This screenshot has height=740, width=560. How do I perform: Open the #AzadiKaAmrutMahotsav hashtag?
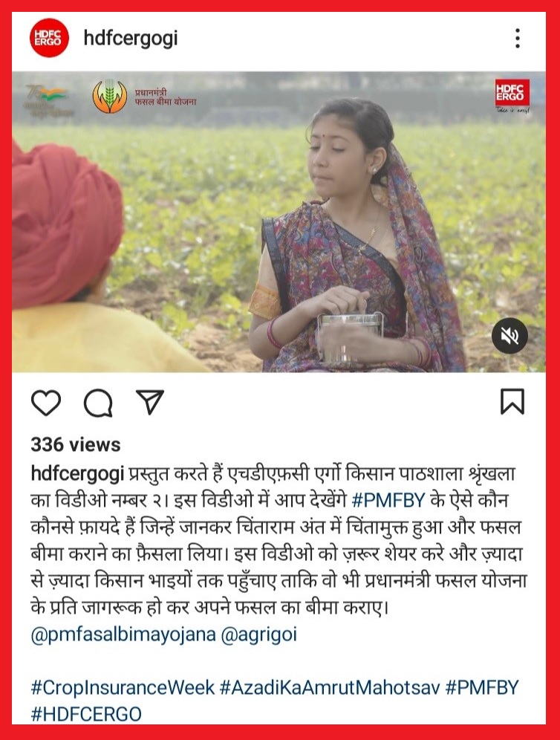(x=330, y=687)
